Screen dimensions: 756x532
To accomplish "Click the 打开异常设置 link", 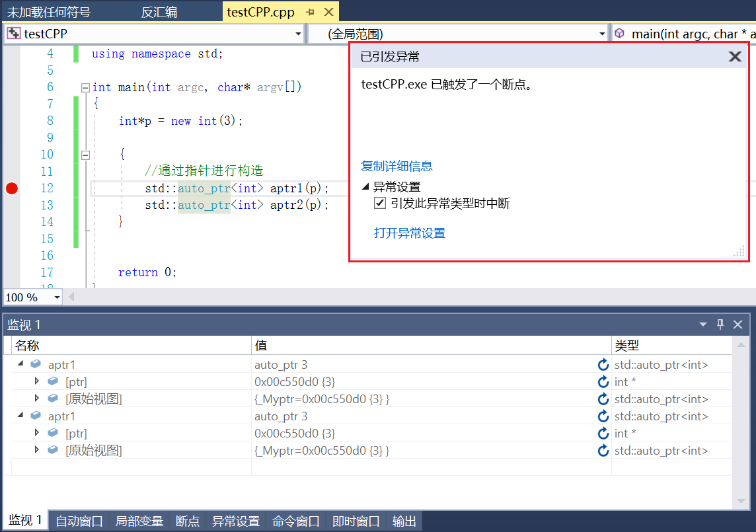I will tap(410, 233).
